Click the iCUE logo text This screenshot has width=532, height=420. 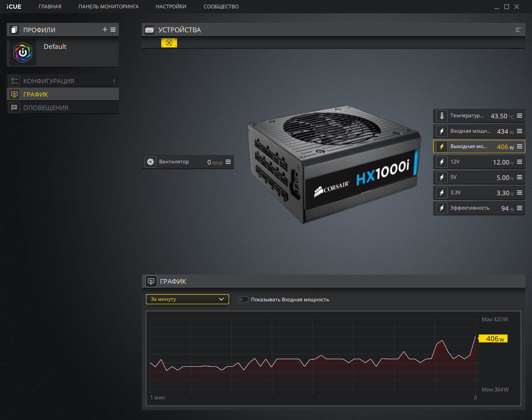click(14, 7)
